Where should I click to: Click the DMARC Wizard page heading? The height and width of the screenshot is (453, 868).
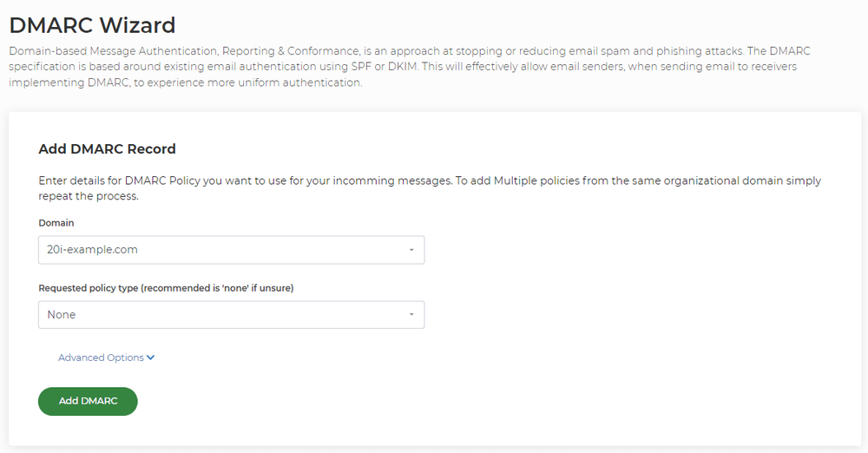[93, 25]
